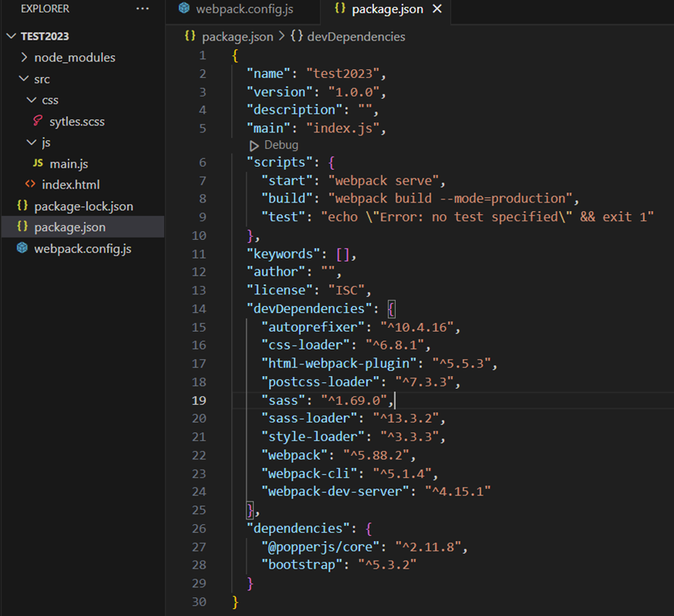Collapse the TEST2023 project folder
The height and width of the screenshot is (616, 674).
point(11,36)
